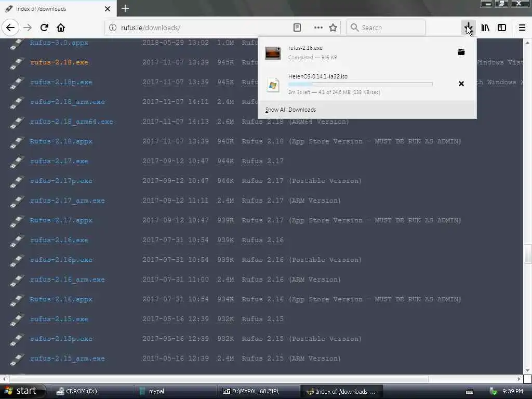Image resolution: width=532 pixels, height=399 pixels.
Task: Click rufus-2.15_arm.exe link
Action: [x=67, y=358]
